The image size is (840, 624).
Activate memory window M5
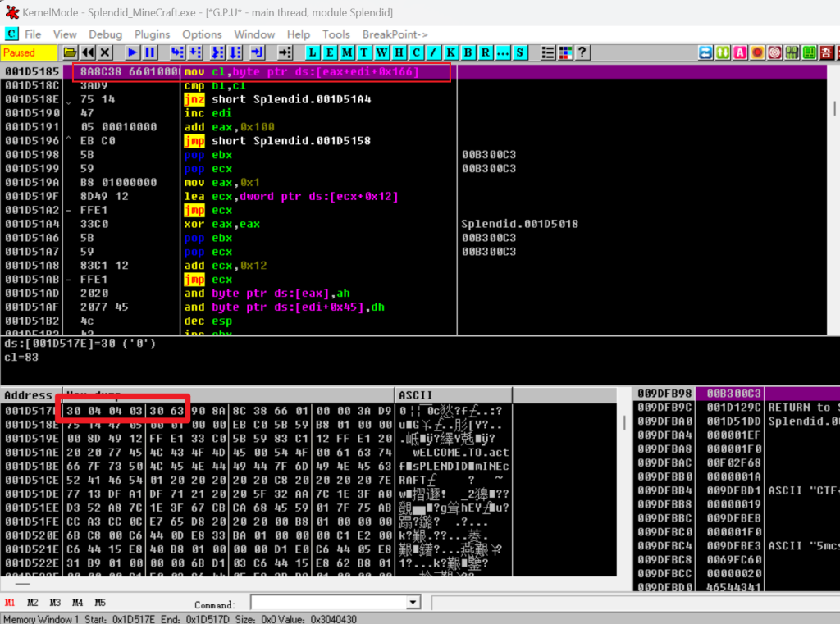100,603
